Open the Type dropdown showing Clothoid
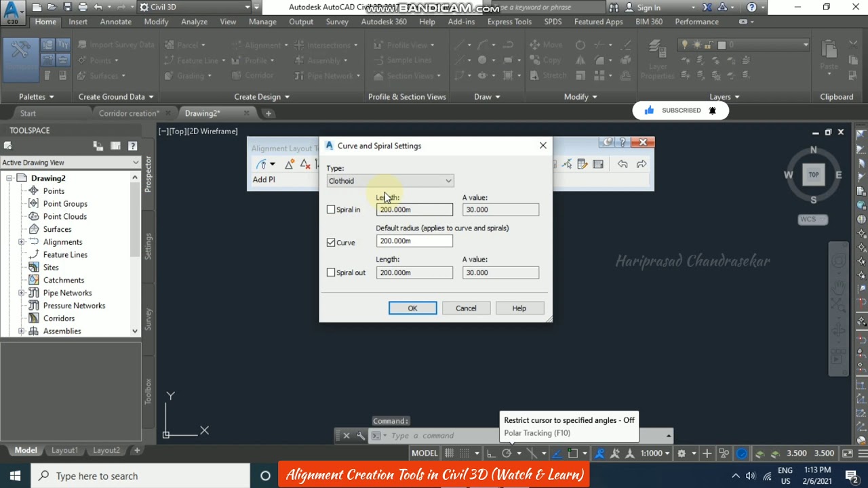This screenshot has width=868, height=488. [390, 181]
